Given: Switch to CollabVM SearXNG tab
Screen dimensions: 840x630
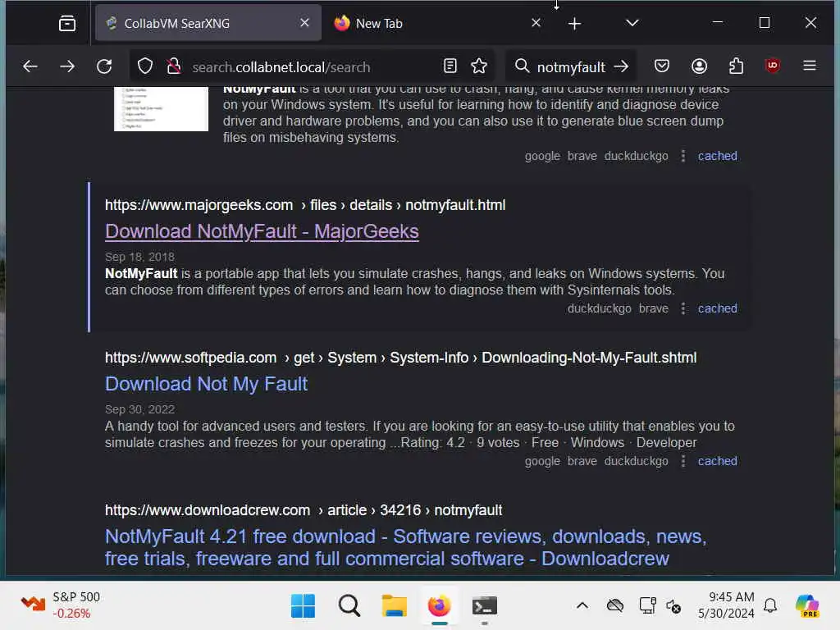Looking at the screenshot, I should point(208,23).
